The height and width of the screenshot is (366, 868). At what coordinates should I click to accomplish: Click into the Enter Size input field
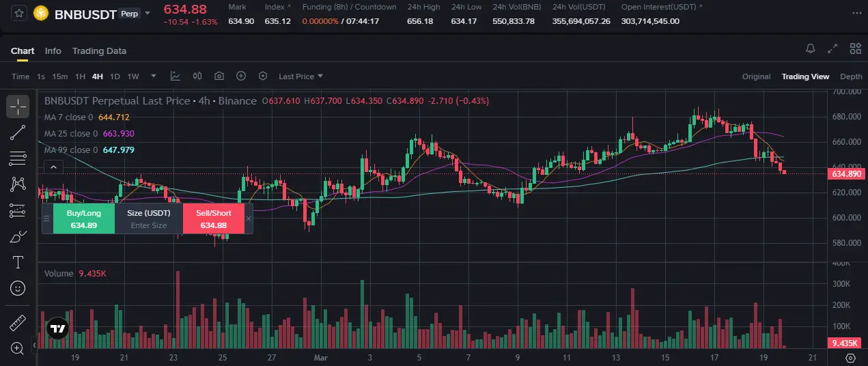coord(149,225)
